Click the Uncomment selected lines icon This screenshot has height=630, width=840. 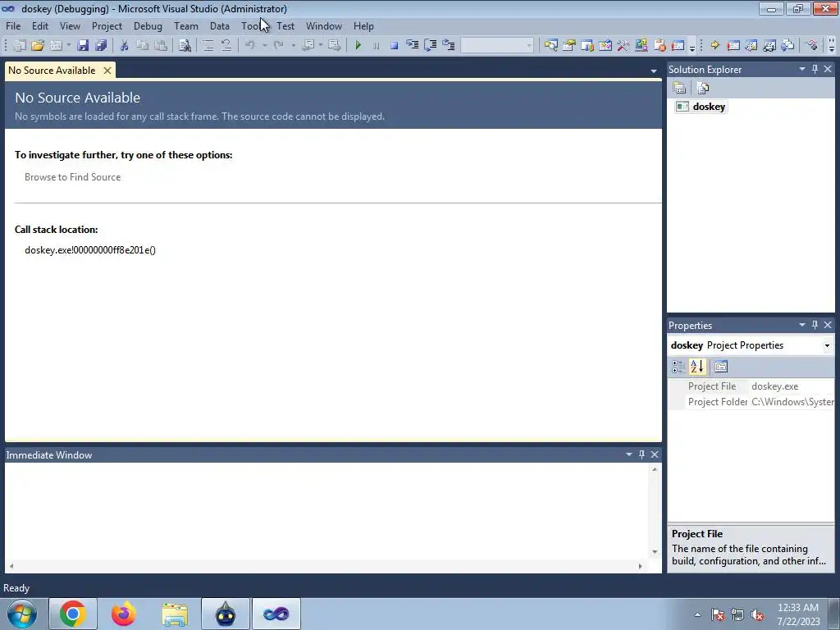pyautogui.click(x=226, y=46)
